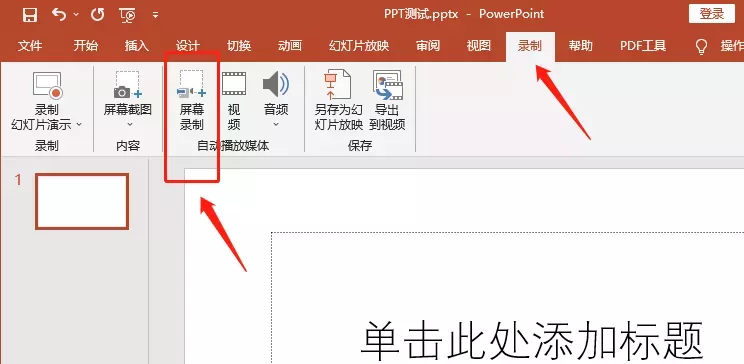Image resolution: width=744 pixels, height=364 pixels.
Task: Click the 操作 Tell Me search text
Action: 732,46
